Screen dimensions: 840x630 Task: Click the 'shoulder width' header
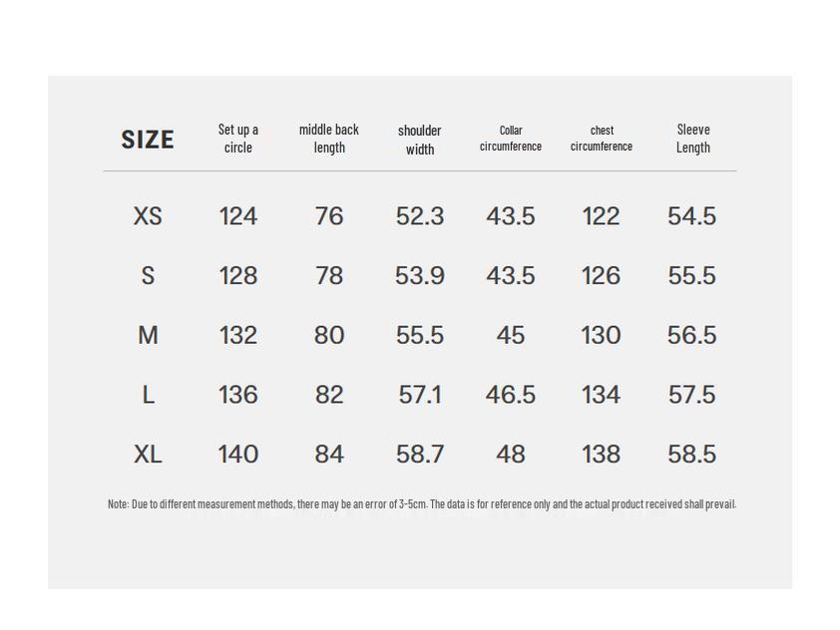[420, 140]
